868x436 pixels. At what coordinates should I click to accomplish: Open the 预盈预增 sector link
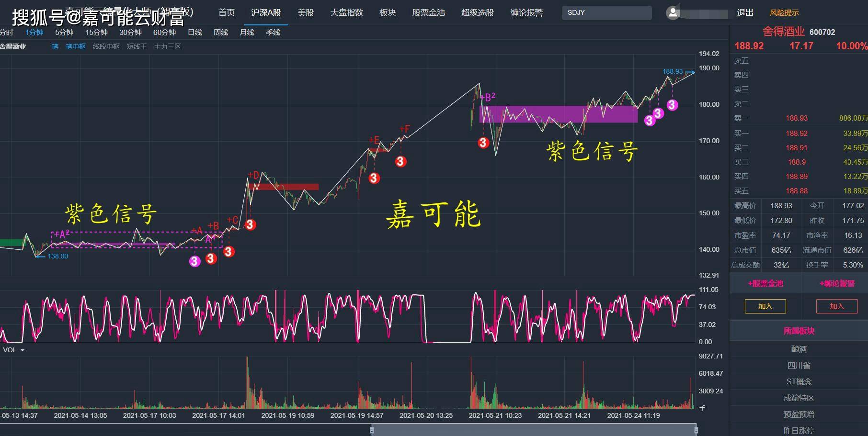coord(799,414)
